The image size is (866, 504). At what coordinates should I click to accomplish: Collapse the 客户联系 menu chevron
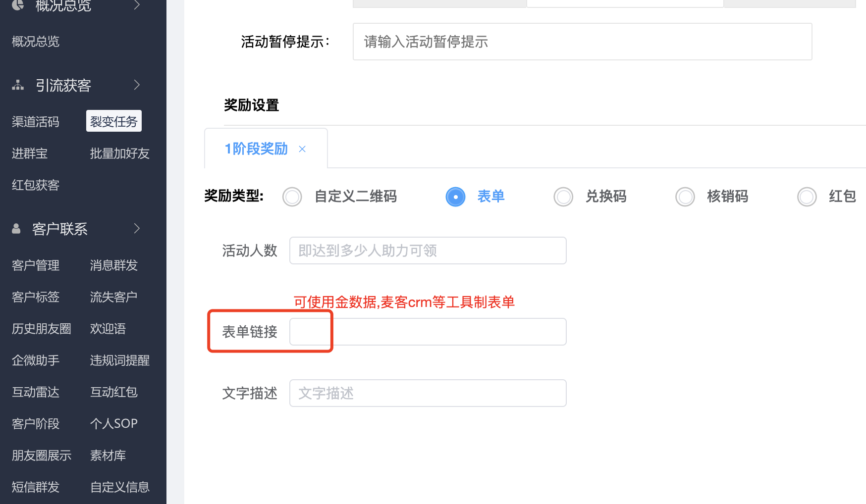pyautogui.click(x=137, y=229)
